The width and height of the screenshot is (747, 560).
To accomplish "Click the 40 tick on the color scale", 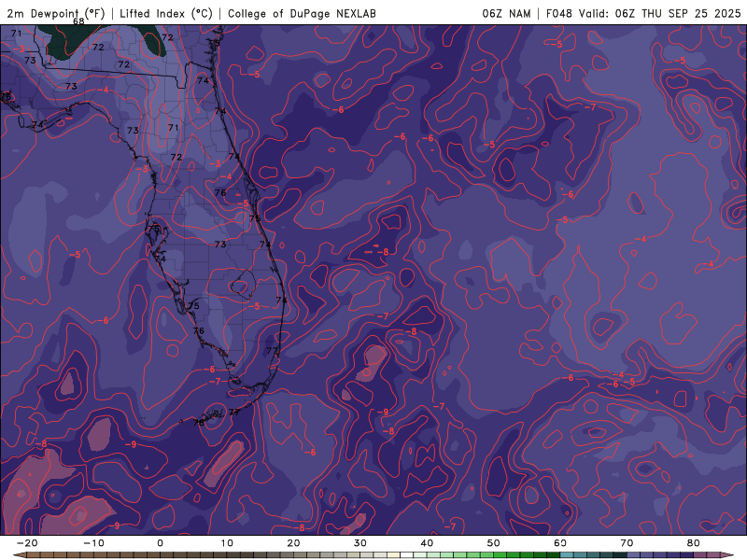I will coord(427,543).
